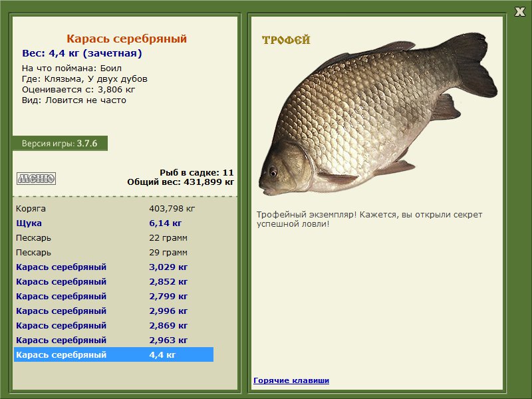This screenshot has width=532, height=399.
Task: Click the ТРОФЕЙ heading label
Action: [286, 40]
